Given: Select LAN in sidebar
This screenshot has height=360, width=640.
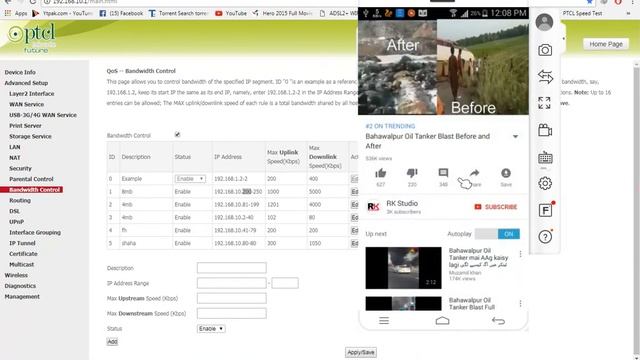Looking at the screenshot, I should [15, 147].
